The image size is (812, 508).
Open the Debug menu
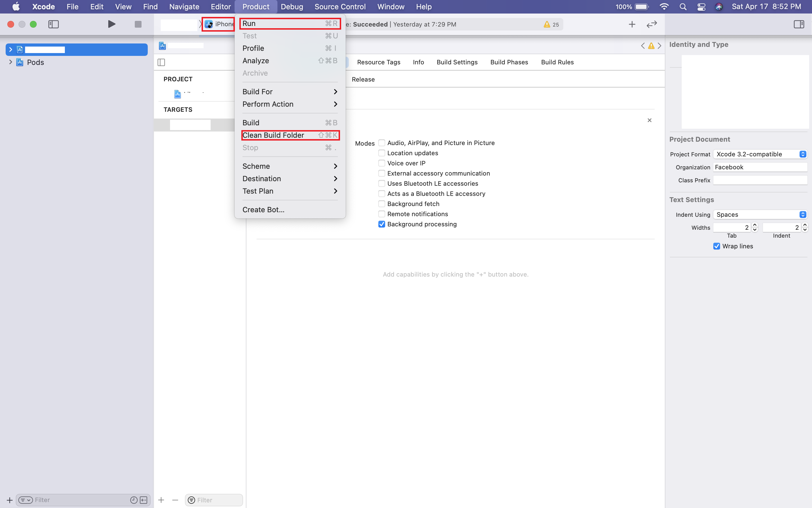tap(292, 7)
